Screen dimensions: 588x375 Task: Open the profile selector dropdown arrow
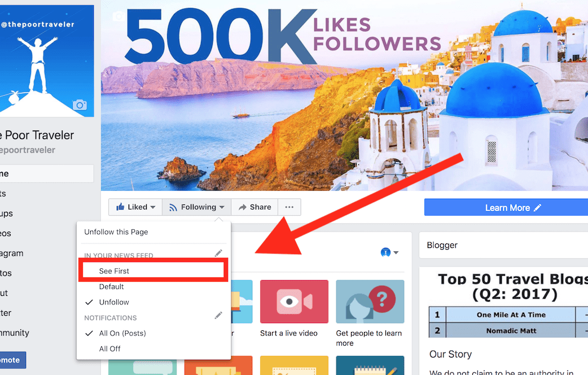[x=390, y=252]
